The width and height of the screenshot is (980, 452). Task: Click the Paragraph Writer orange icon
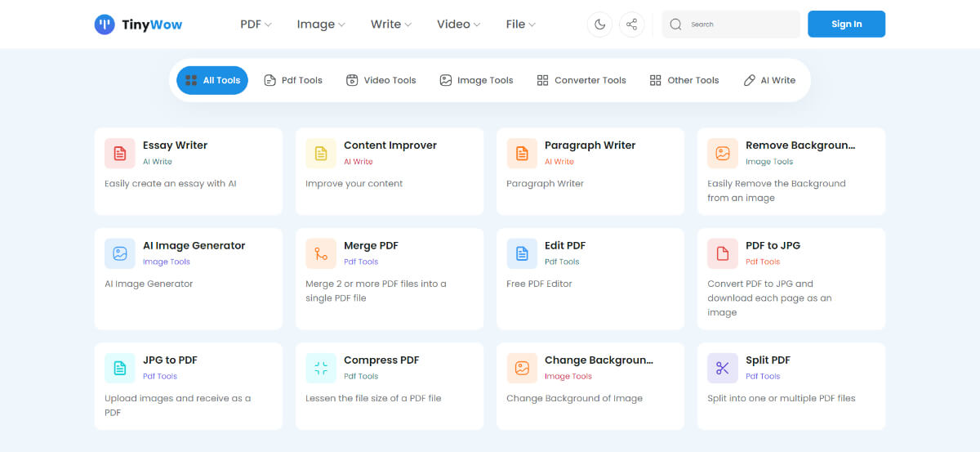click(522, 153)
